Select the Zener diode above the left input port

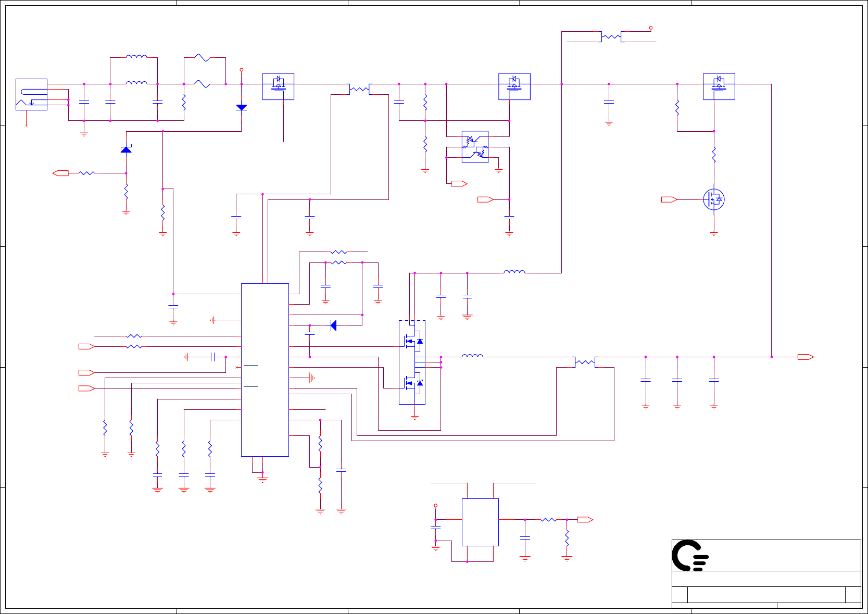tap(126, 149)
